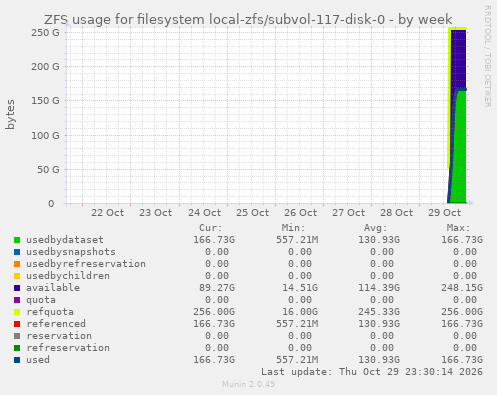The width and height of the screenshot is (497, 395).
Task: Select the refquota legend label
Action: click(50, 312)
